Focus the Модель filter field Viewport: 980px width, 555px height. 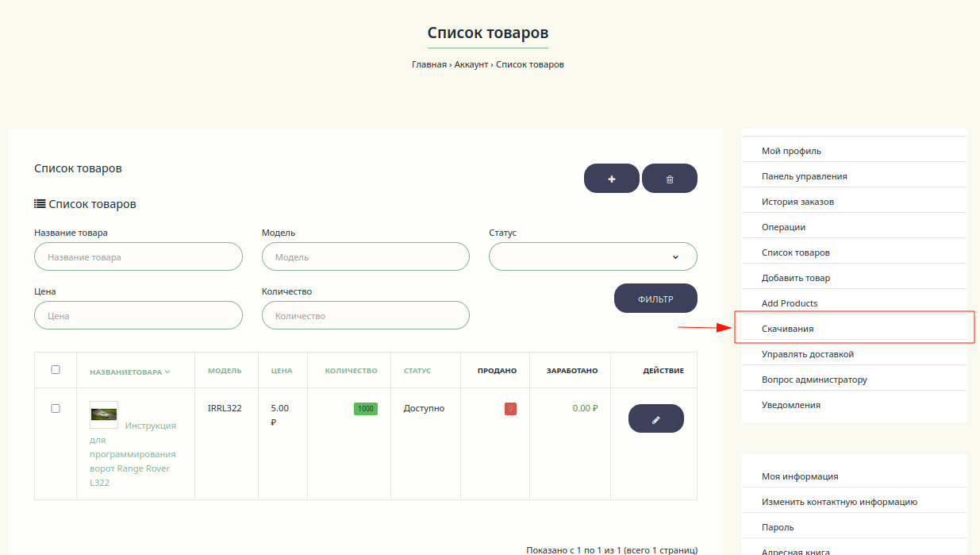point(365,257)
